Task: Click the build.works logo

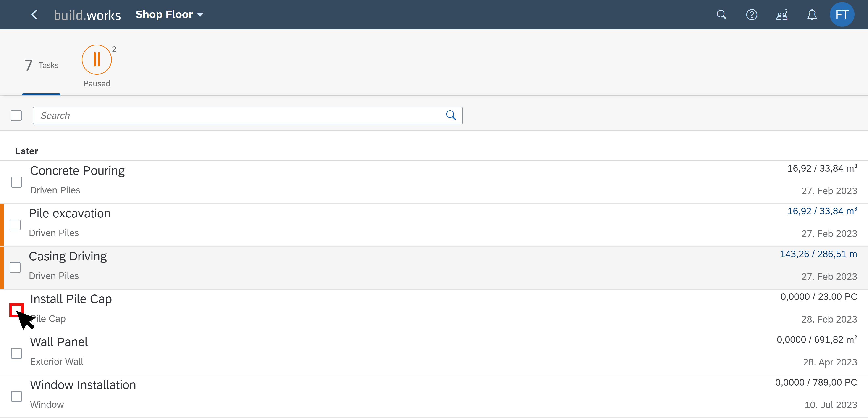Action: (87, 15)
